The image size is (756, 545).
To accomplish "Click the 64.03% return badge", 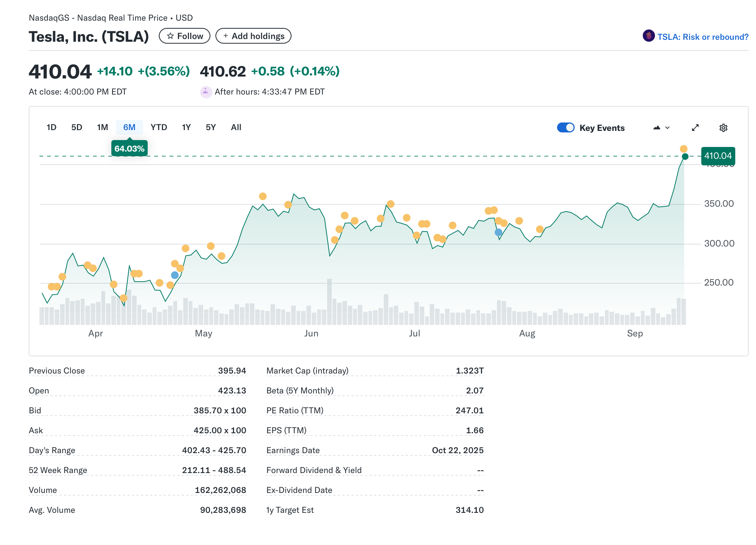I will pyautogui.click(x=129, y=148).
